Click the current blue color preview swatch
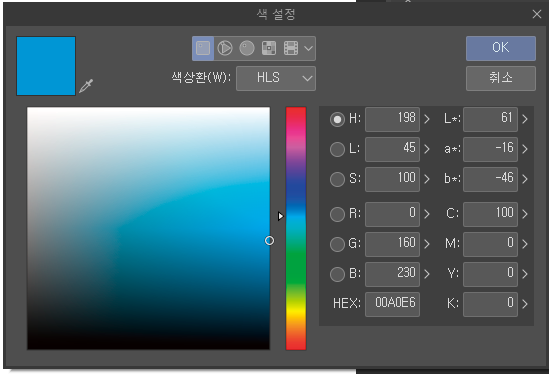The image size is (549, 374). tap(46, 66)
